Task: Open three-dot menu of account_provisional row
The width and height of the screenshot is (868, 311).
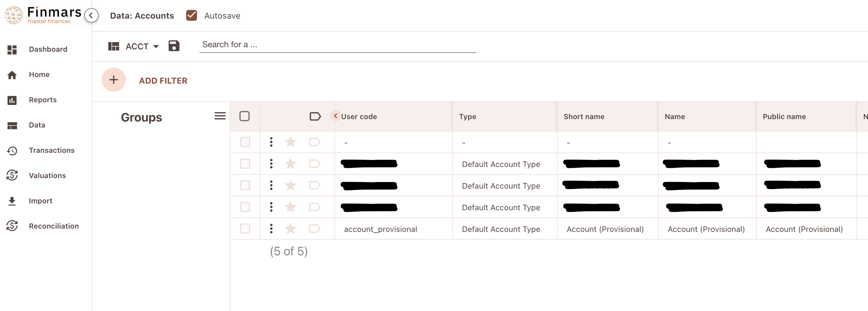Action: [271, 229]
